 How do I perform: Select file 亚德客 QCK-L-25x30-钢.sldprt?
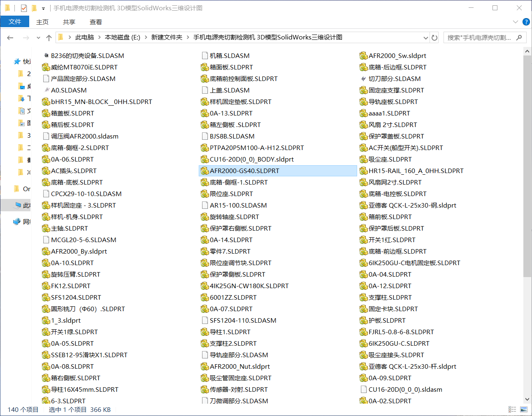(408, 205)
